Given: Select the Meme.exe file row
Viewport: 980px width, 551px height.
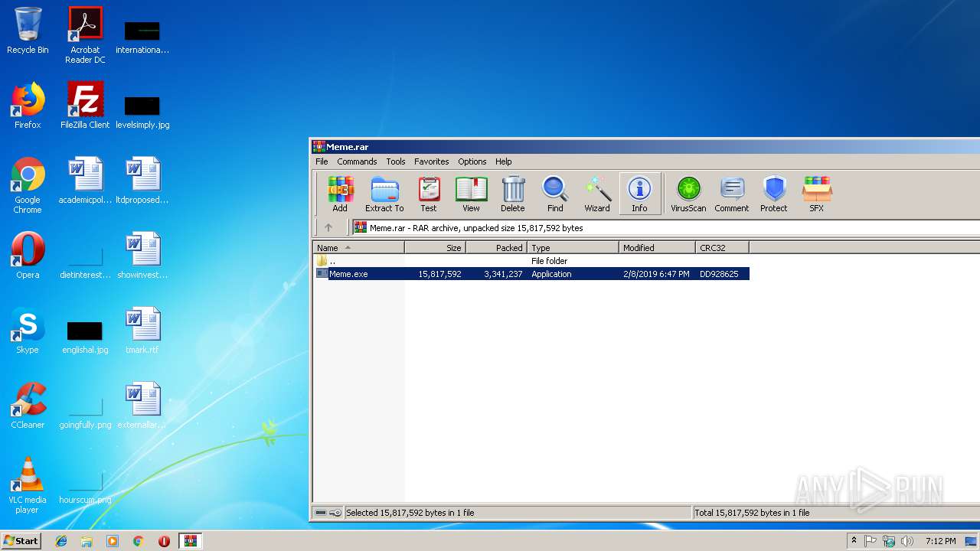Looking at the screenshot, I should coord(532,273).
